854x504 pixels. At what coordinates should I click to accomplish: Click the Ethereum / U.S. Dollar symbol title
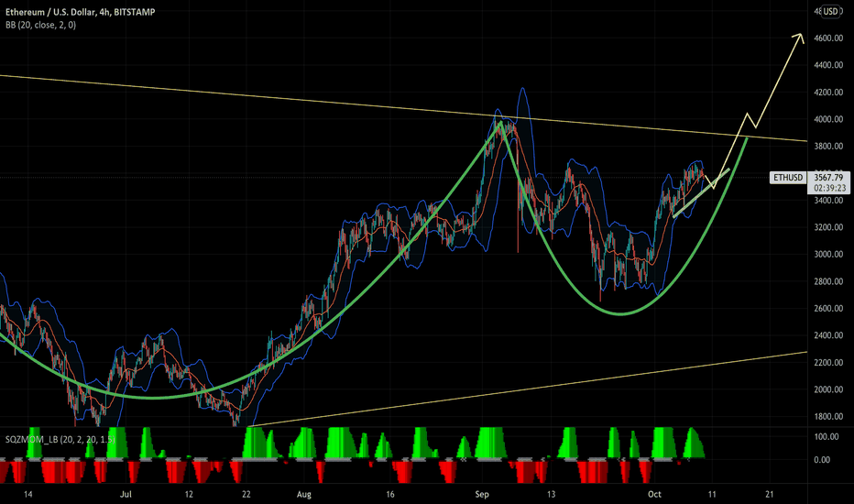pyautogui.click(x=81, y=12)
